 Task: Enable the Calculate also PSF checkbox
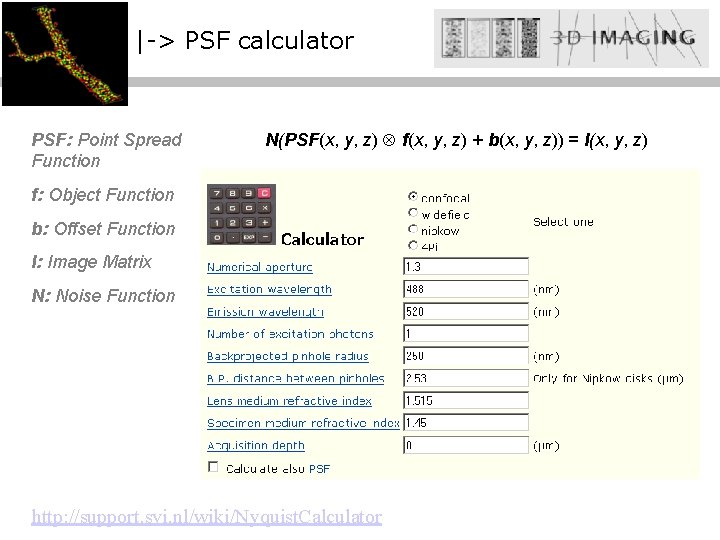pos(213,467)
